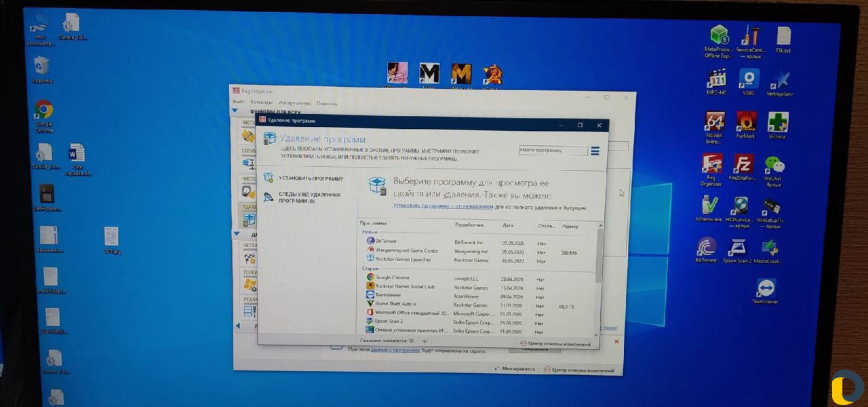The width and height of the screenshot is (868, 407).
Task: Click the Установить программу sidebar icon
Action: pyautogui.click(x=268, y=178)
